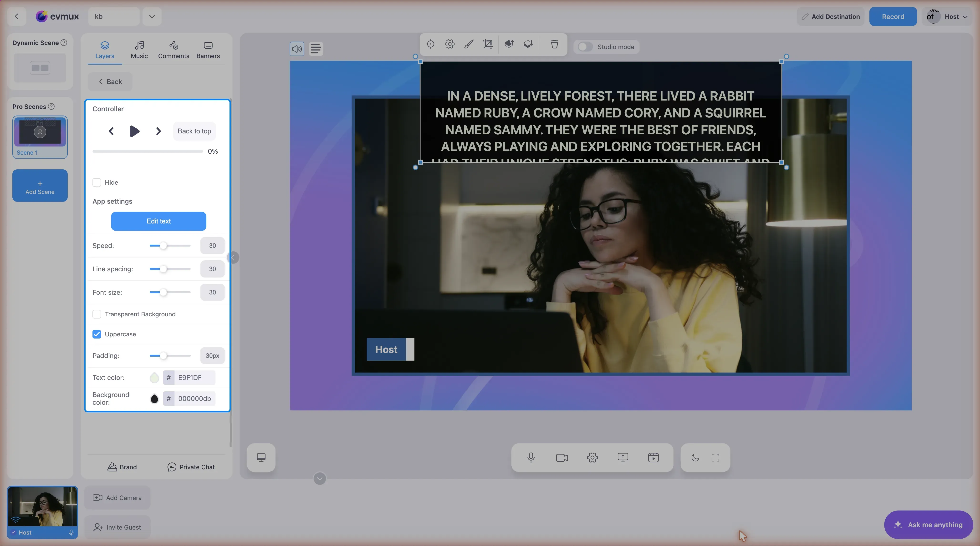Click the monitor display icon at bottom left

coord(261,457)
